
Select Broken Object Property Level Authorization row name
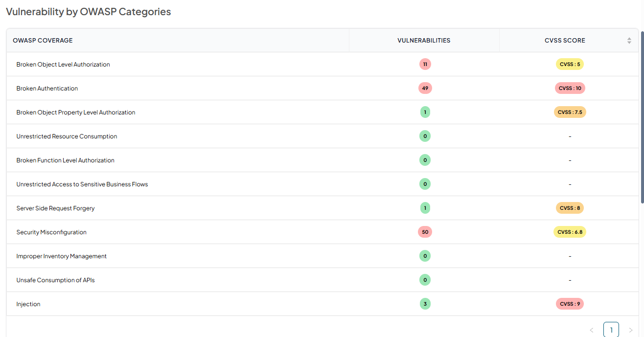pos(76,112)
